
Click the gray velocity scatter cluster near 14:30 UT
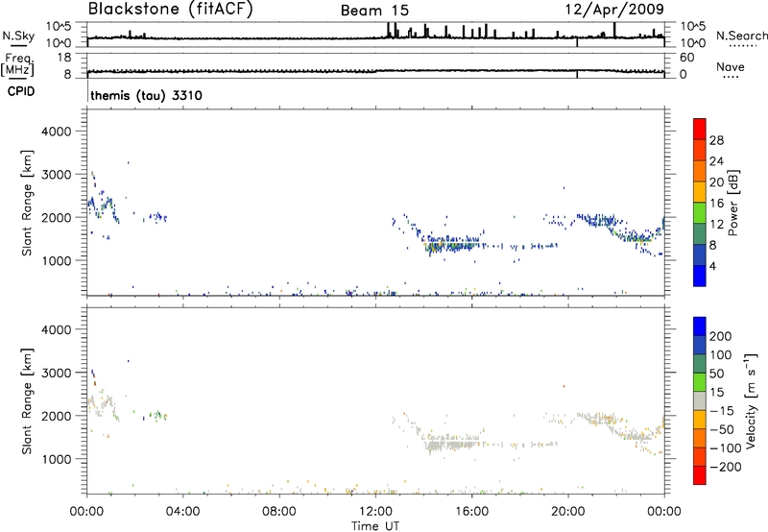tap(450, 444)
